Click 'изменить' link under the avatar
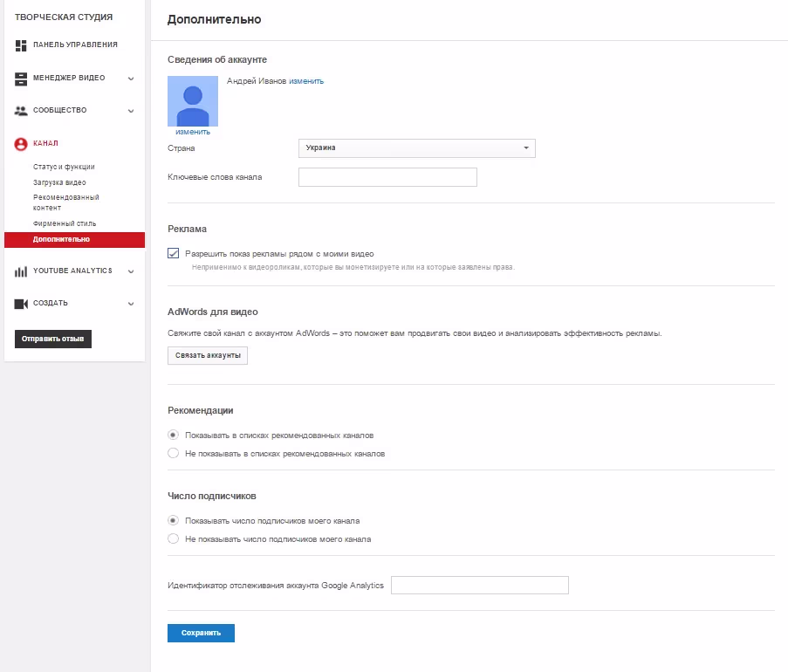Screen dimensions: 788x672 [x=193, y=132]
